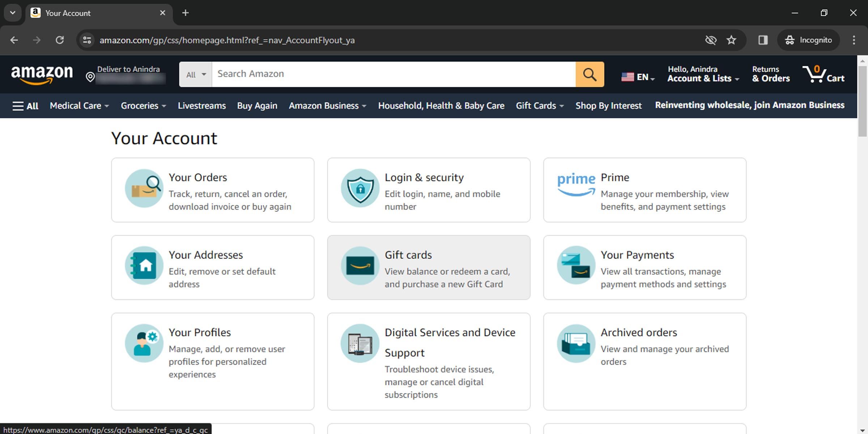The height and width of the screenshot is (434, 868).
Task: Open Returns & Orders
Action: click(770, 74)
